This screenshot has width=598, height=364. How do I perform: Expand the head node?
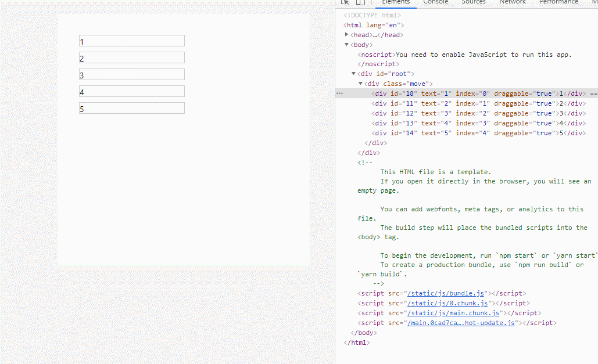pos(347,35)
